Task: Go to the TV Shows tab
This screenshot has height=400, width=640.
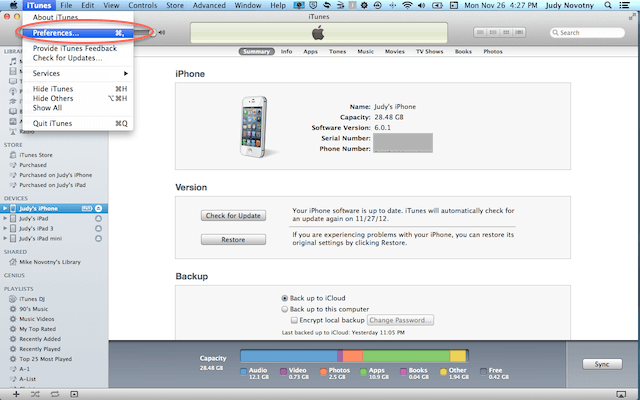Action: pyautogui.click(x=429, y=51)
